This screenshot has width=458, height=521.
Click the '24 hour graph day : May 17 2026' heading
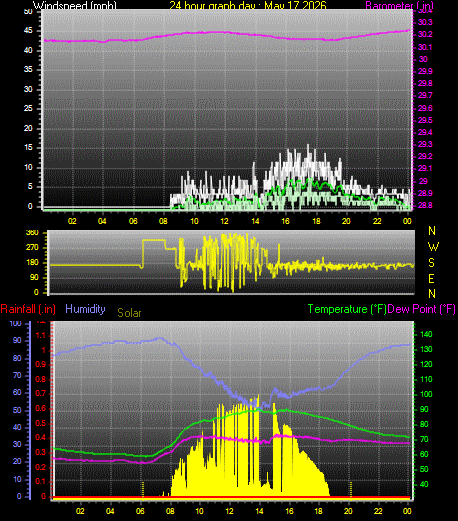(x=248, y=6)
